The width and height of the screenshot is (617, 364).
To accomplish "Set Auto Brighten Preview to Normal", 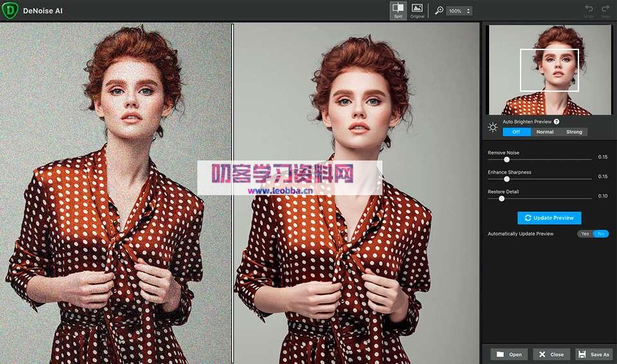I will [x=545, y=132].
